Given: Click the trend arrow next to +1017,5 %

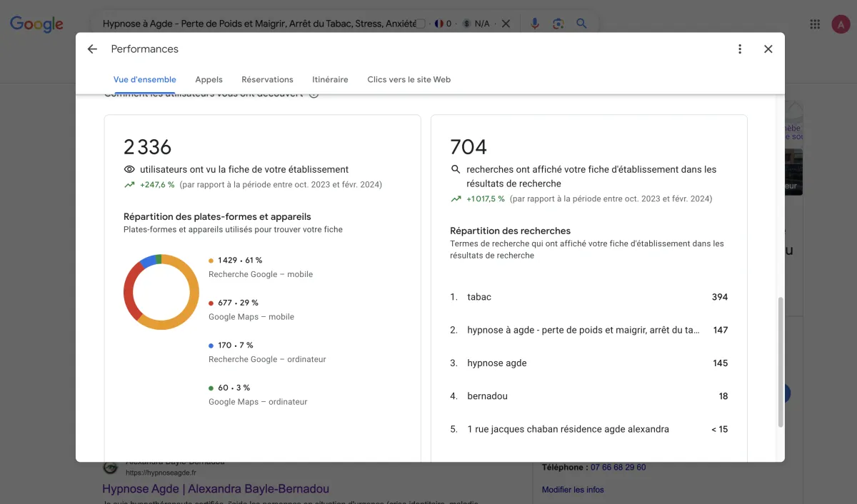Looking at the screenshot, I should pos(456,199).
